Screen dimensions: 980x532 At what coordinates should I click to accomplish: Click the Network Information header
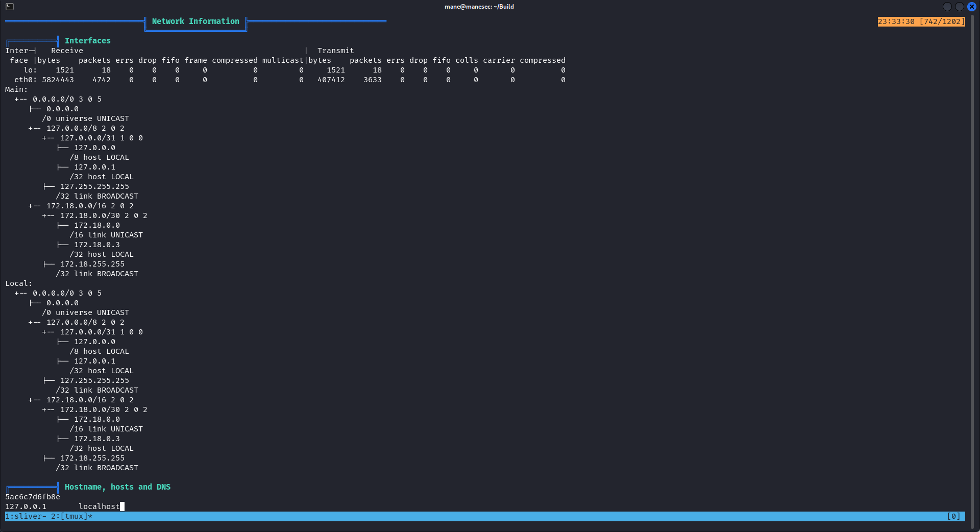pyautogui.click(x=195, y=21)
